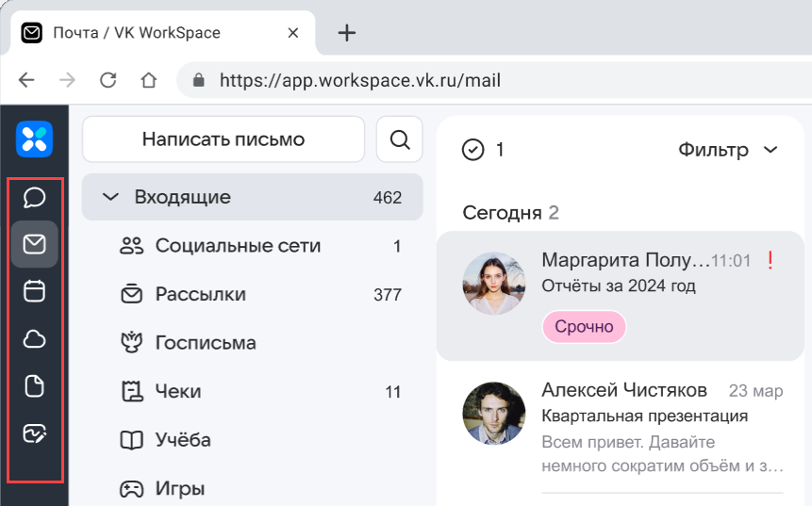Click the search magnifier button
The image size is (812, 506).
400,139
